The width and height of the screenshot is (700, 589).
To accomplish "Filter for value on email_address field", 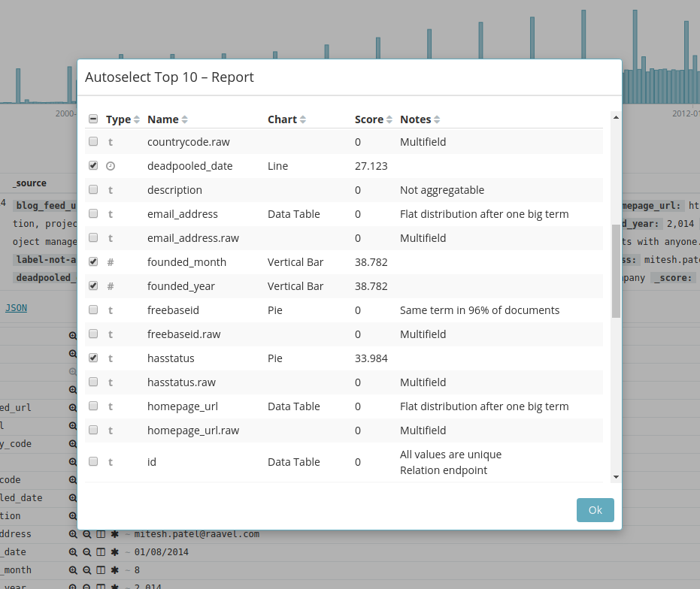I will point(72,533).
